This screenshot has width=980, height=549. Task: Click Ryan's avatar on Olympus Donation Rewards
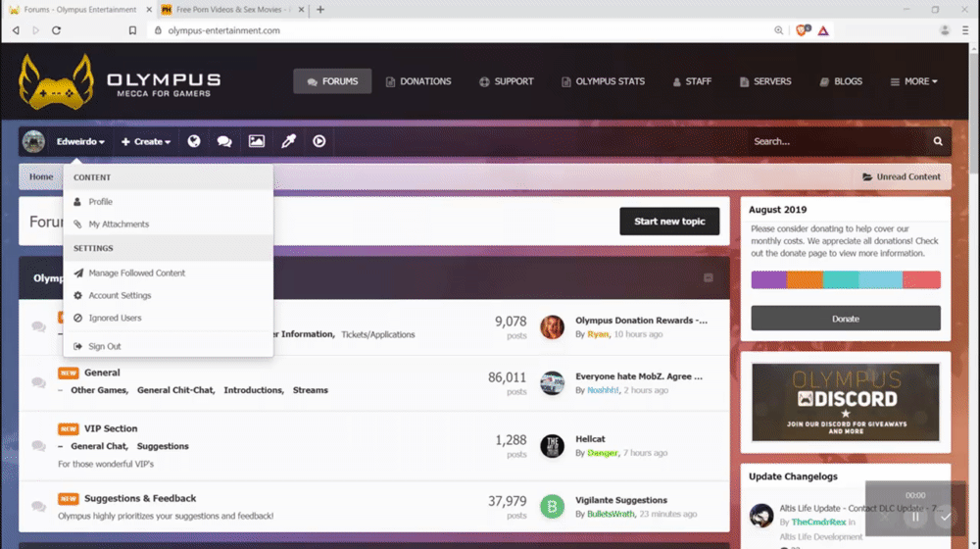tap(552, 327)
